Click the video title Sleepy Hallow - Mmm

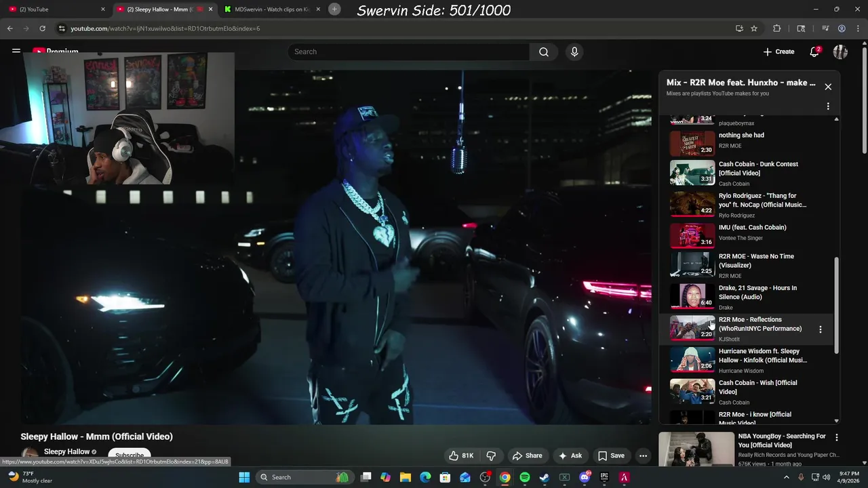(x=97, y=436)
